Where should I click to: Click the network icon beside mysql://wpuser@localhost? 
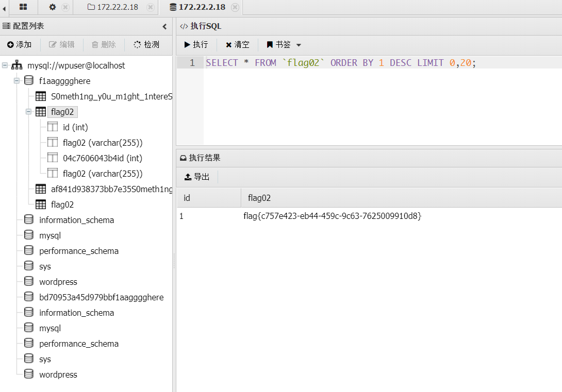point(17,65)
